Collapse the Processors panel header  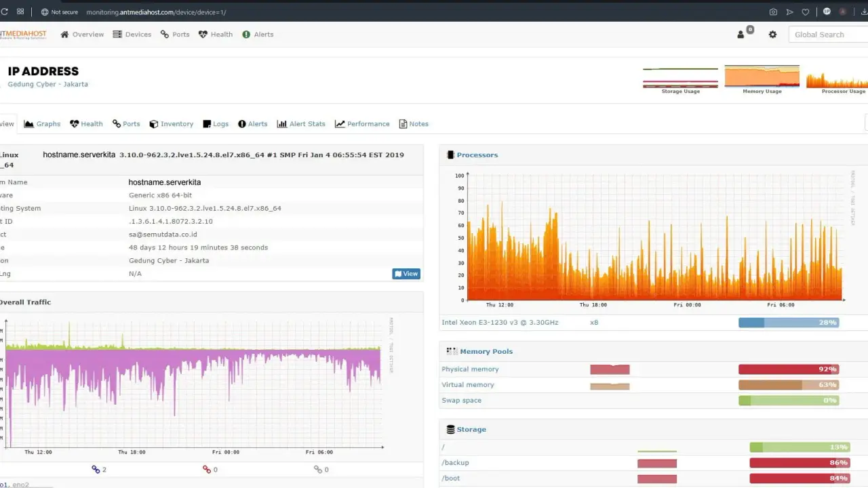(x=476, y=155)
